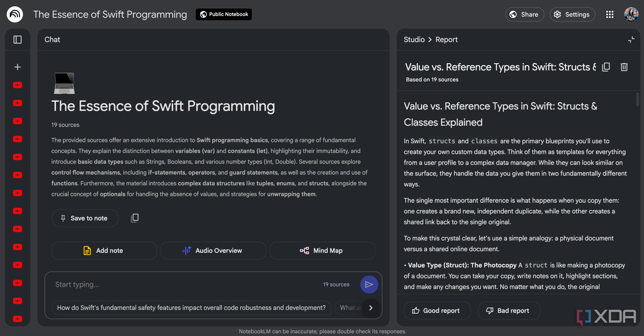The image size is (644, 336).
Task: Open the user account avatar
Action: click(x=631, y=14)
